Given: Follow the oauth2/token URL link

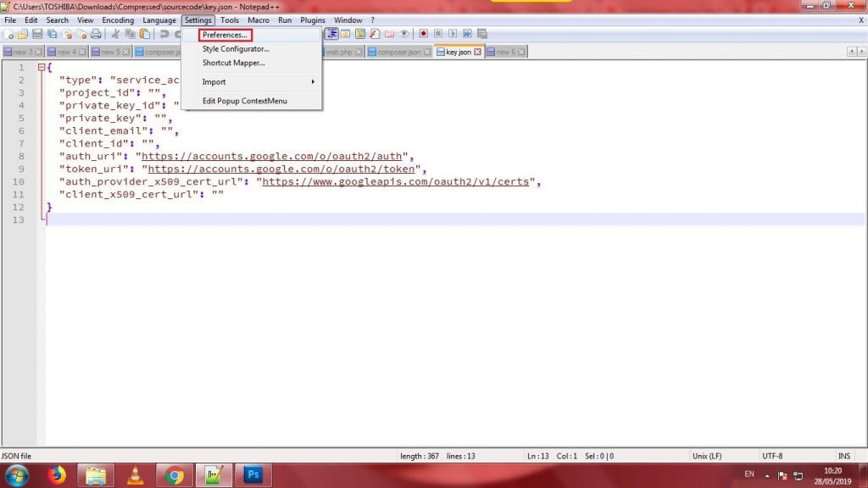Looking at the screenshot, I should 281,169.
